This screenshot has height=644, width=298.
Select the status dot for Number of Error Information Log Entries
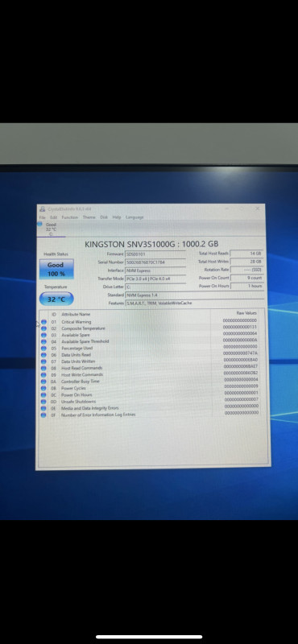43,415
